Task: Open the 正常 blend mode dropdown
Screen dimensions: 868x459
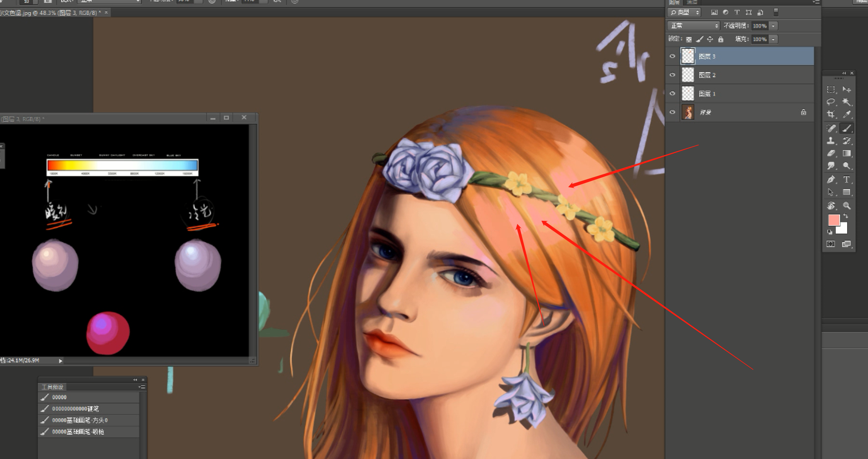Action: (693, 26)
